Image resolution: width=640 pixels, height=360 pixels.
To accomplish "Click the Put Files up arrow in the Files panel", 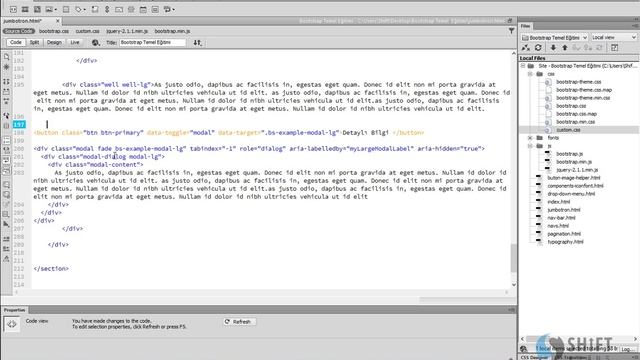I will pos(565,48).
